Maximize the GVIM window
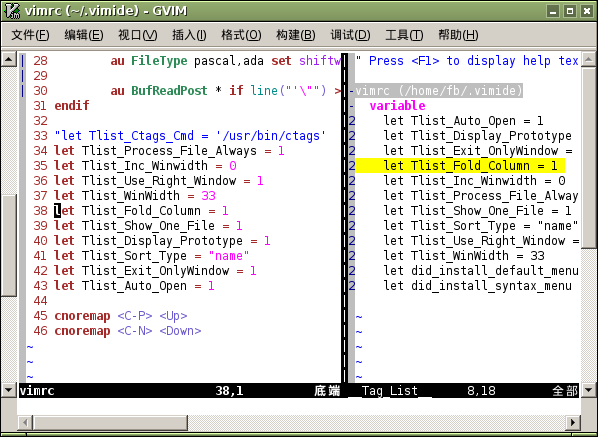 [x=570, y=11]
